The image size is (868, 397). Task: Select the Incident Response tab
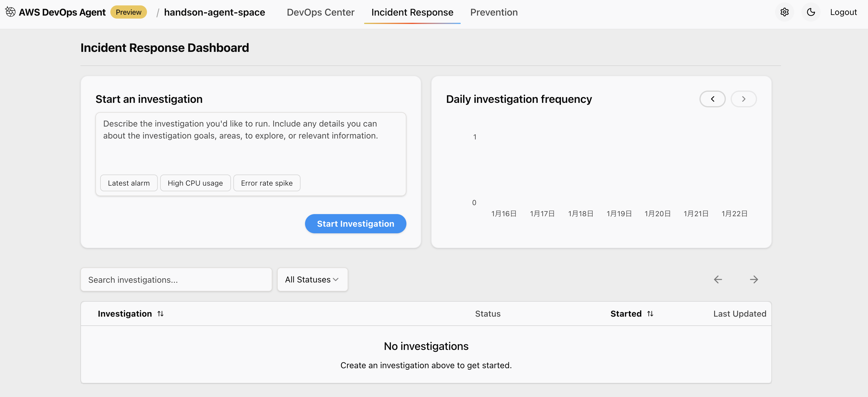pos(412,13)
